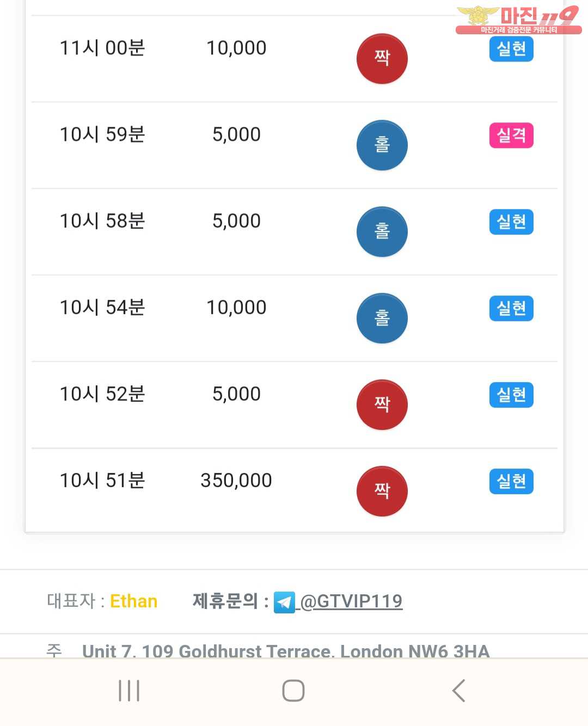Tap the red 짝 circle for 10시 52분

tap(382, 404)
